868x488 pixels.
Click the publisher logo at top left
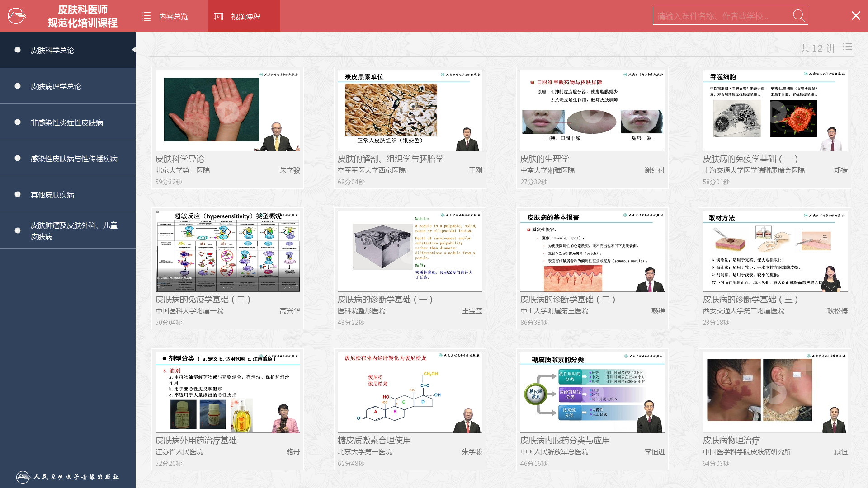[x=17, y=16]
